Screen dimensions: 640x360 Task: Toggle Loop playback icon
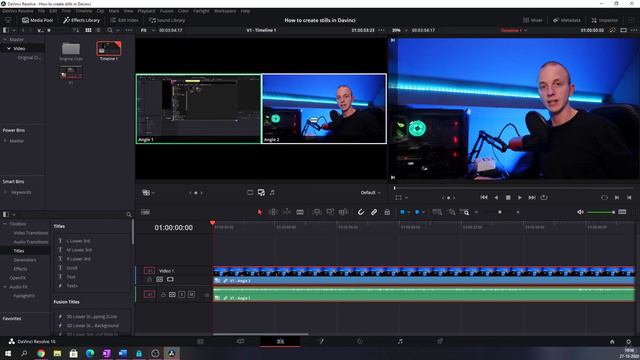click(544, 197)
